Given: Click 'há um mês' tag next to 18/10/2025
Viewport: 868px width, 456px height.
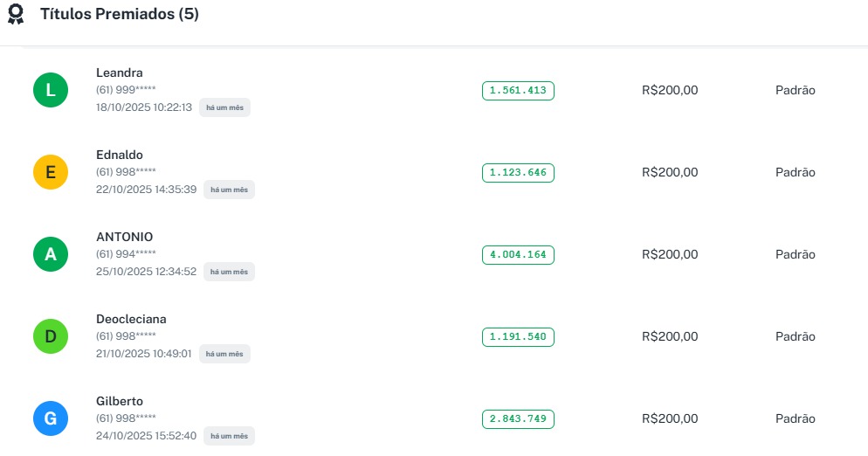Looking at the screenshot, I should point(224,107).
